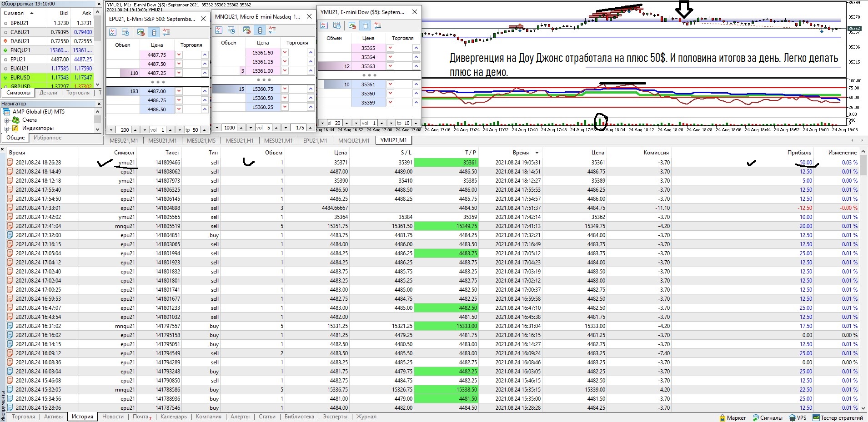Click the table-with-clock icon in EPU21 depth window
The image size is (868, 422).
tap(125, 32)
